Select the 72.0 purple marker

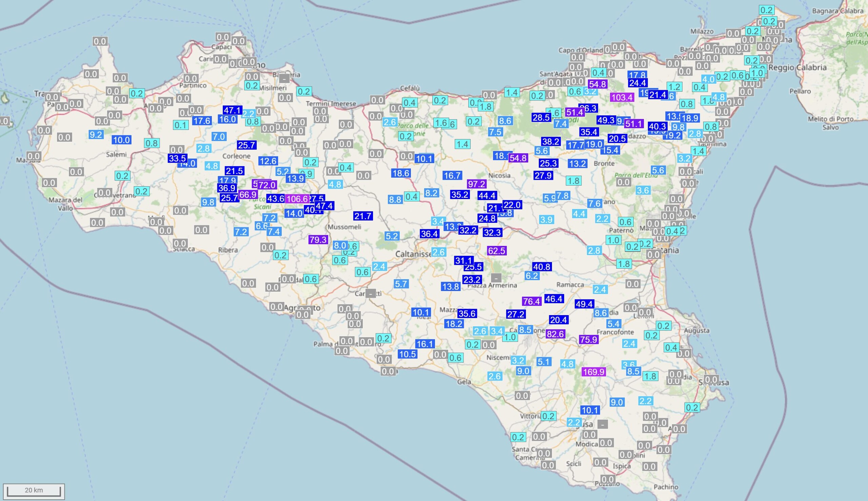point(267,185)
